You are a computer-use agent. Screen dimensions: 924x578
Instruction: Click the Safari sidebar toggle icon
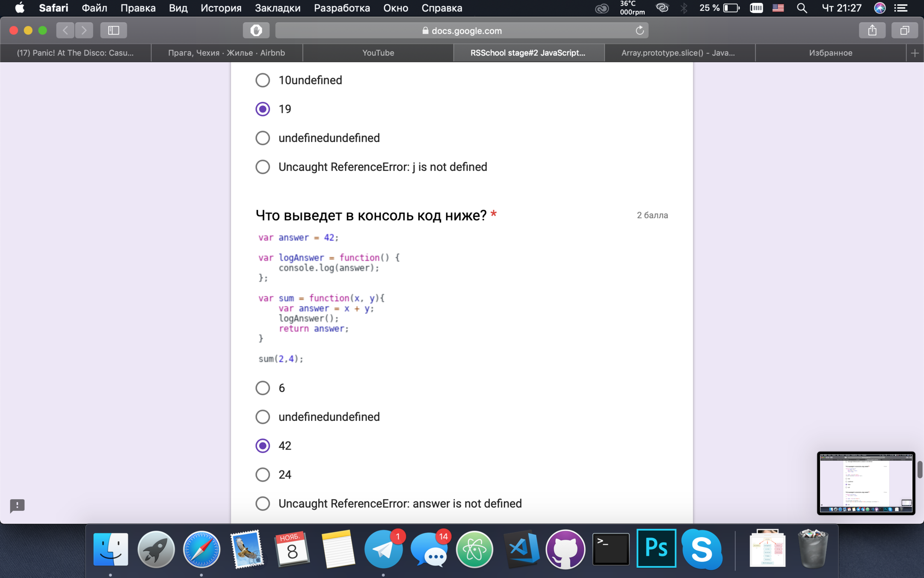click(x=113, y=30)
